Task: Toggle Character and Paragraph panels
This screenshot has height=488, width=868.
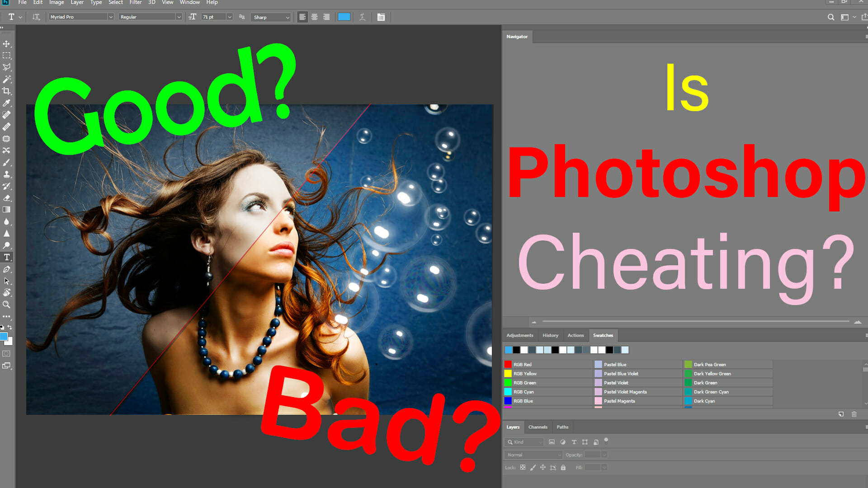Action: [x=381, y=17]
